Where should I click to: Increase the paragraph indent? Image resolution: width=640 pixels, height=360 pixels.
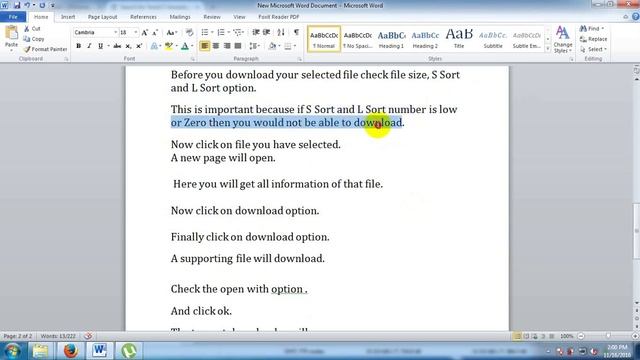click(x=267, y=33)
